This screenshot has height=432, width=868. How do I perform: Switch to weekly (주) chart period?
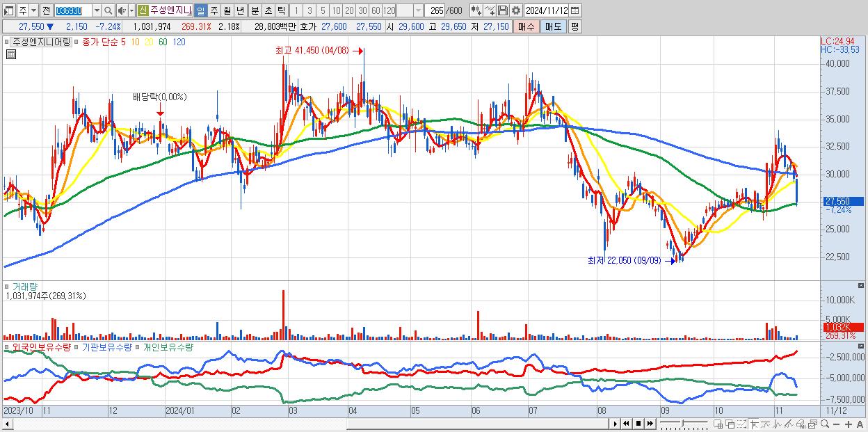click(x=214, y=10)
